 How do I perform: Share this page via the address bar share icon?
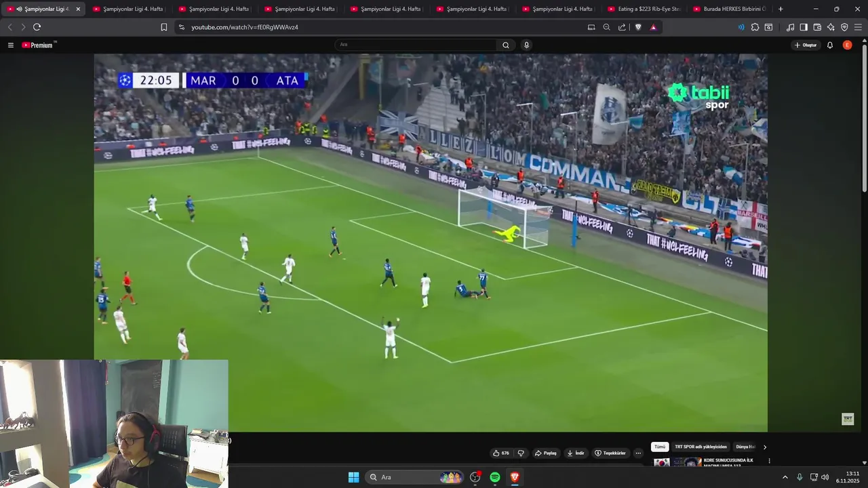point(622,27)
